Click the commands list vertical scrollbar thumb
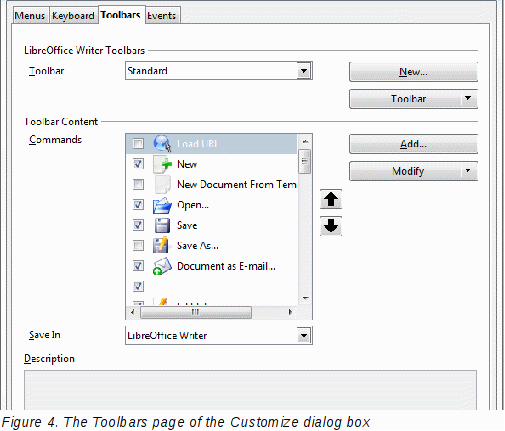Image resolution: width=505 pixels, height=431 pixels. click(x=304, y=161)
